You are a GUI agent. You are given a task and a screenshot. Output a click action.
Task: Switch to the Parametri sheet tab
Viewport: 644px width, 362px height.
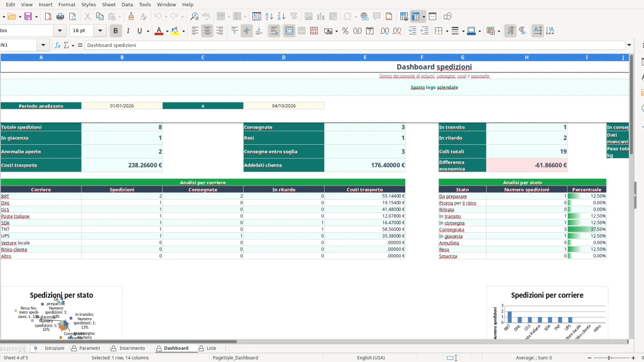point(86,348)
